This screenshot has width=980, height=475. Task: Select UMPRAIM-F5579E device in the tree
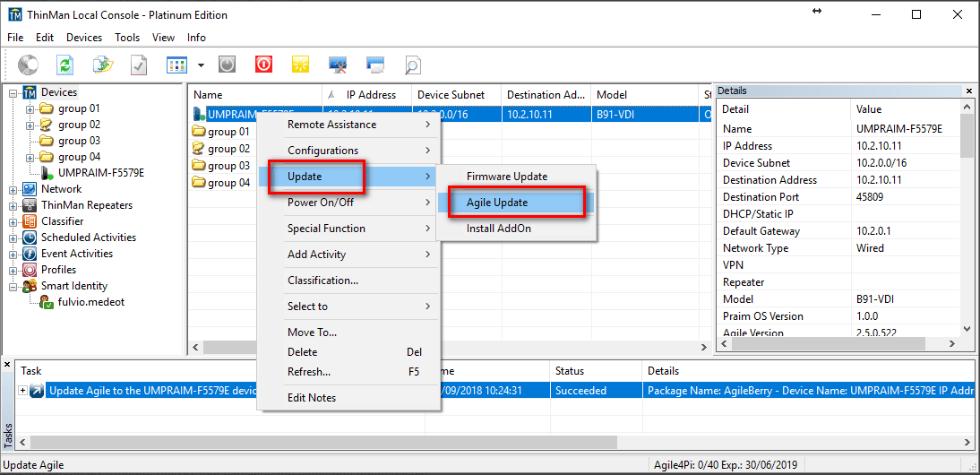100,173
